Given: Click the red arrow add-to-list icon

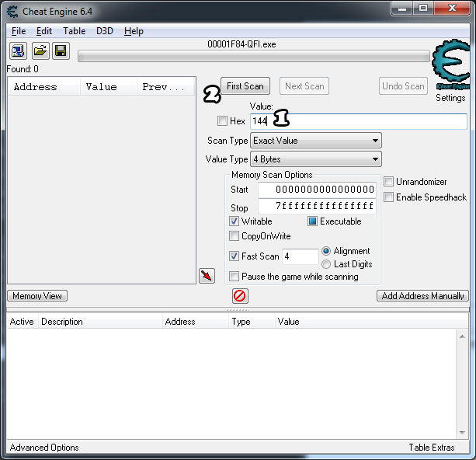Looking at the screenshot, I should coord(207,276).
